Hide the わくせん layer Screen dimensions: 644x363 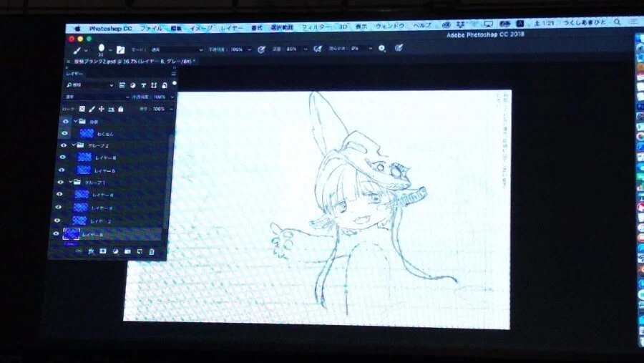(x=64, y=133)
